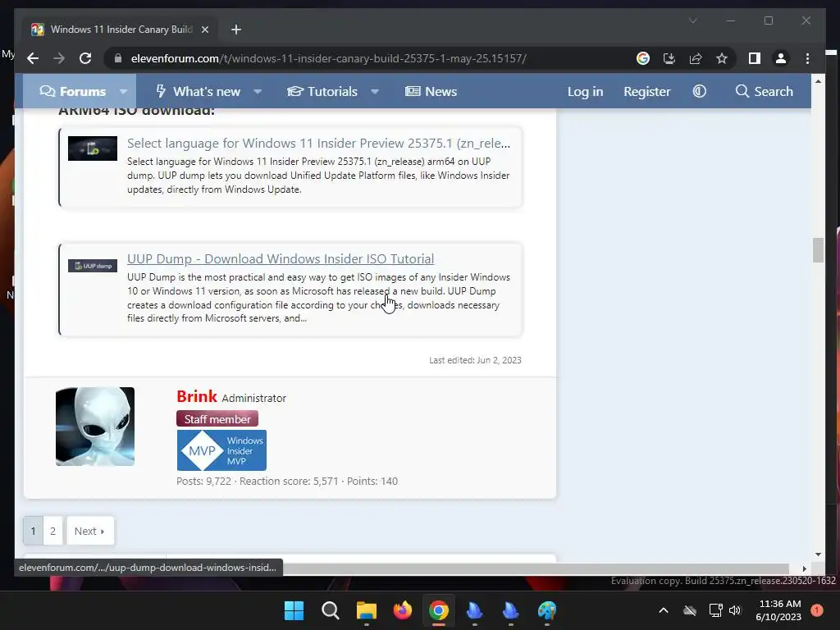
Task: Click scrollbar up arrow
Action: click(x=818, y=81)
